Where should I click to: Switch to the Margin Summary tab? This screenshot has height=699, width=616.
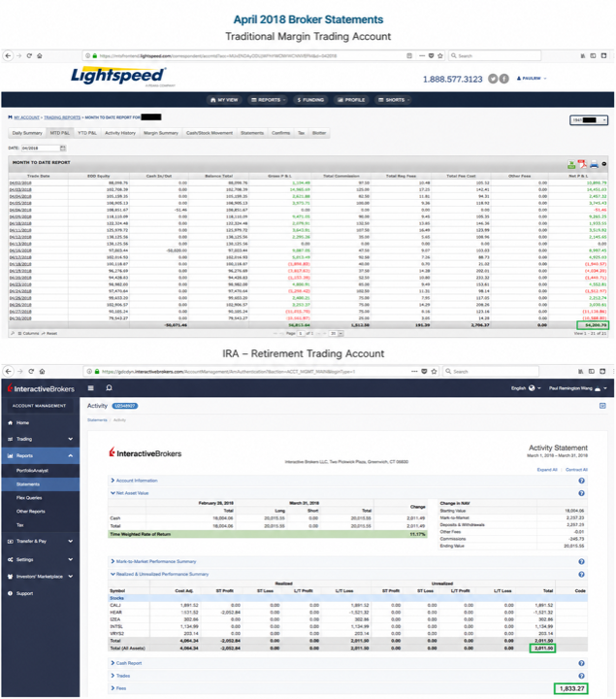coord(161,133)
